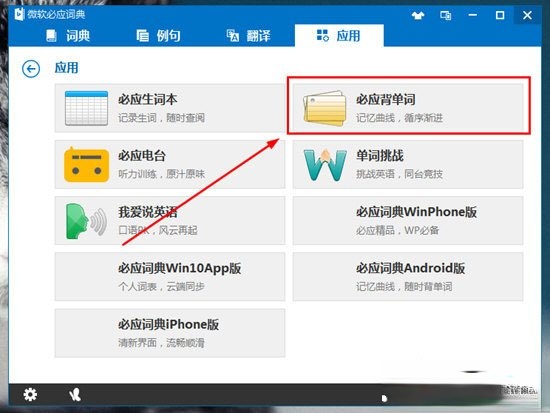Close the 微软必应词典 window
The height and width of the screenshot is (413, 550).
tap(527, 15)
